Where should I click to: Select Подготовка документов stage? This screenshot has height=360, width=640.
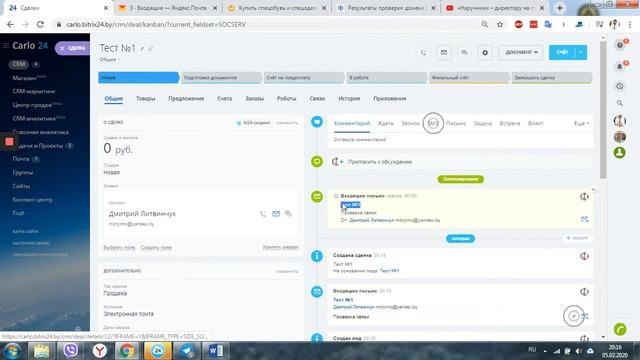coord(221,78)
